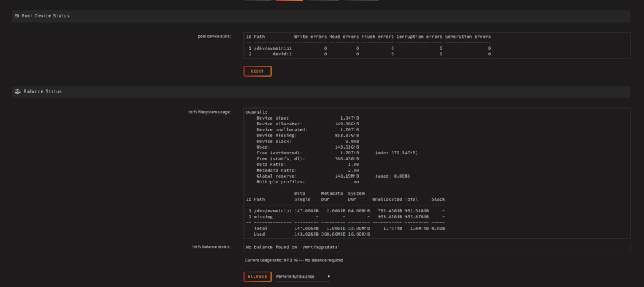Click the 'Used:' line in the Overall section
Image resolution: width=644 pixels, height=287 pixels.
pyautogui.click(x=308, y=147)
